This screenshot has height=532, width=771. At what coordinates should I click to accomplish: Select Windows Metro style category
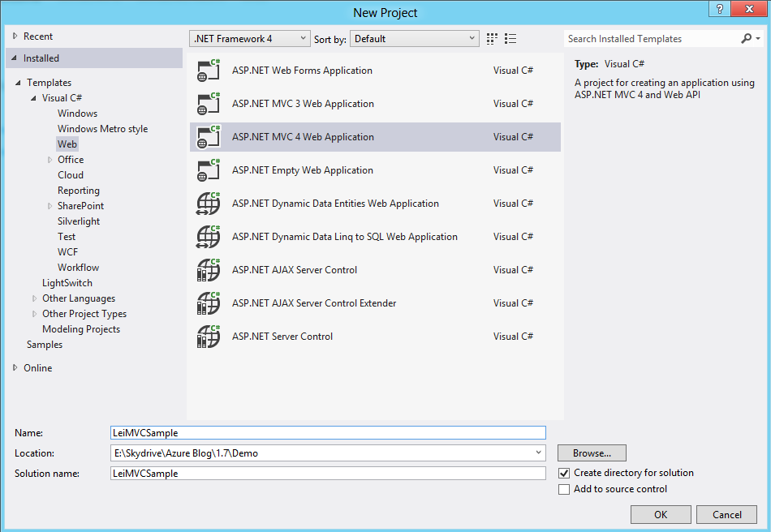tap(102, 129)
